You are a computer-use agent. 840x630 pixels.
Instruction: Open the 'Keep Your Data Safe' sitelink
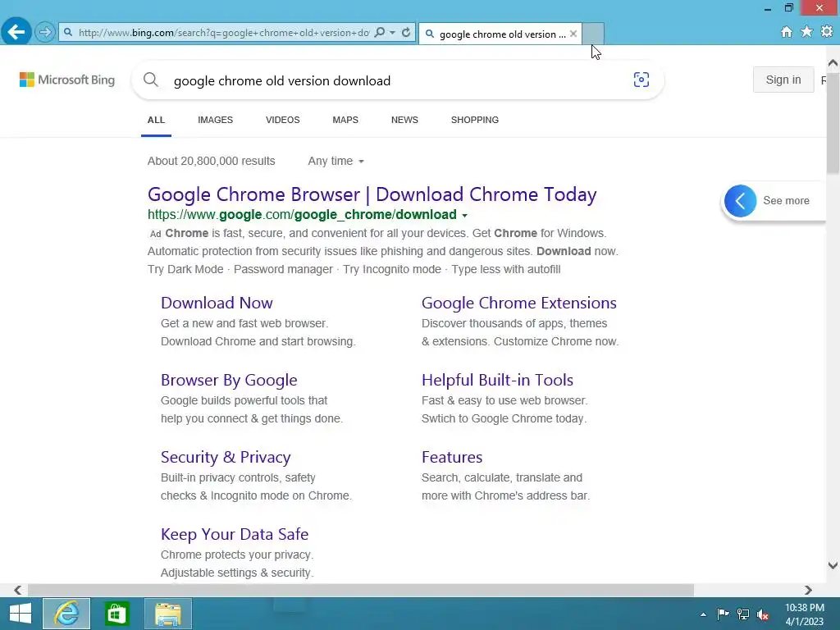(x=235, y=534)
